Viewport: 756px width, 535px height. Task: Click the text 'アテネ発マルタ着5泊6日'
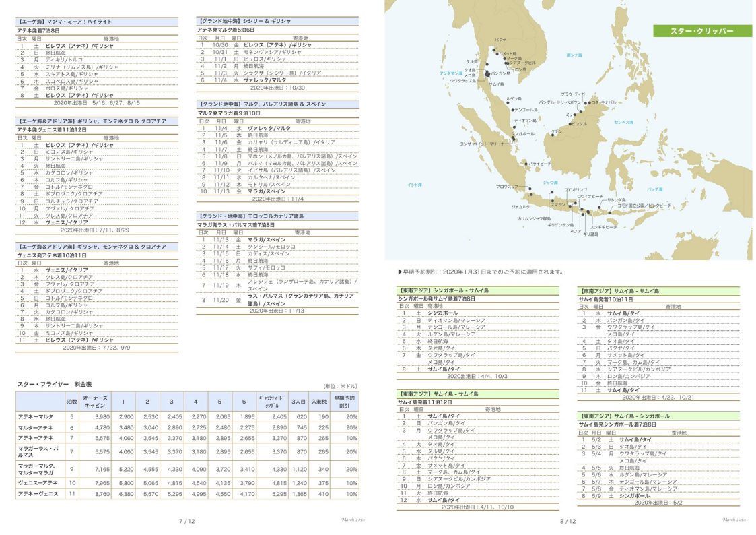(226, 30)
